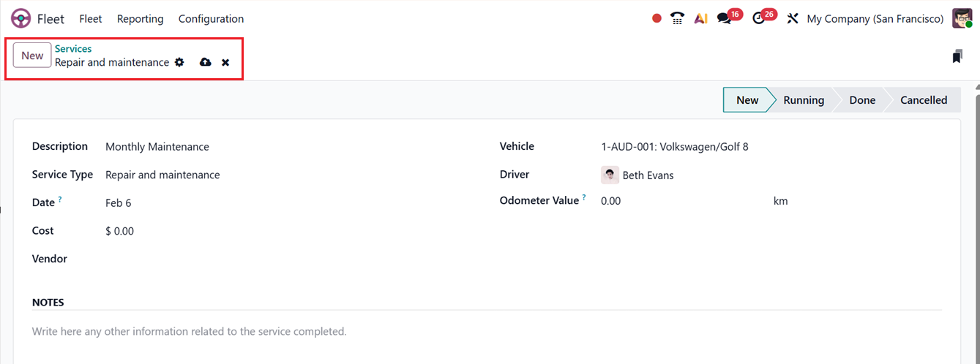
Task: Click the bookmark icon at right
Action: coord(957,56)
